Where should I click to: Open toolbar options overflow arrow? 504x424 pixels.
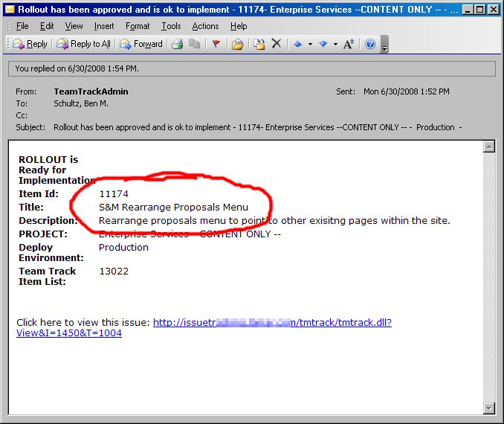point(384,47)
